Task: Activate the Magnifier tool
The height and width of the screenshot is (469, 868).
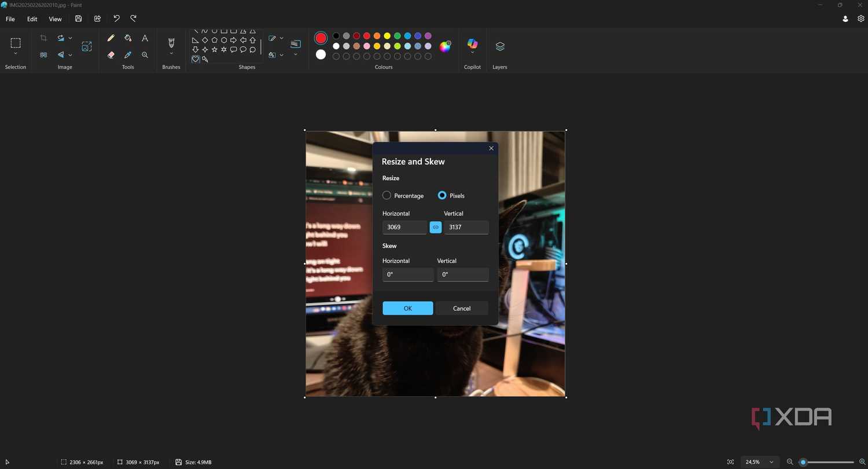Action: pyautogui.click(x=145, y=55)
